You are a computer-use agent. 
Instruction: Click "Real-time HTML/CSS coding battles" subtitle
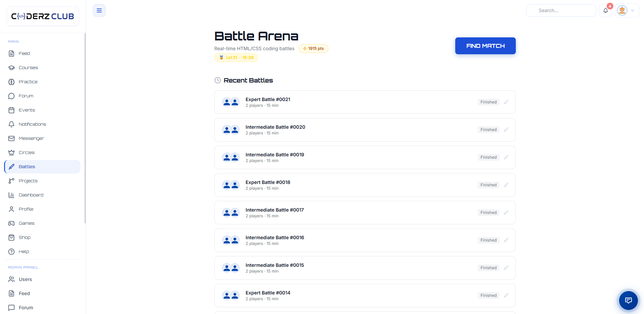[x=254, y=49]
